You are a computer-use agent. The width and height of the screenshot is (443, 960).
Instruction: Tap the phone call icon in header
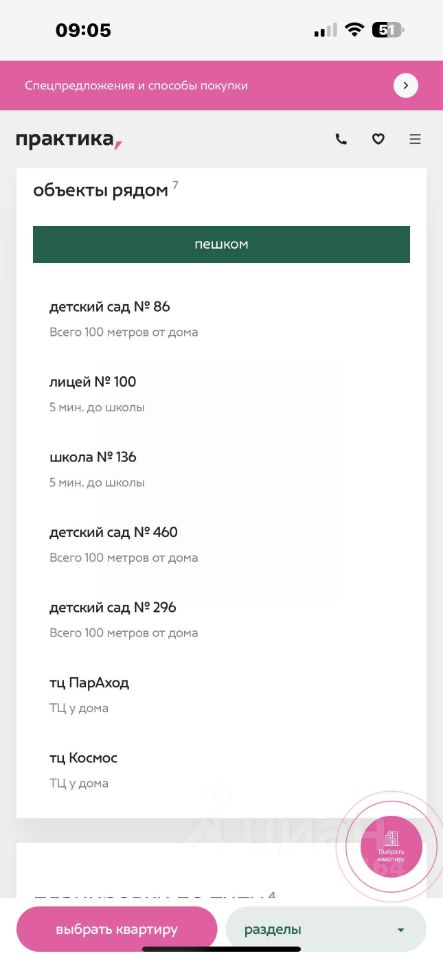(341, 139)
